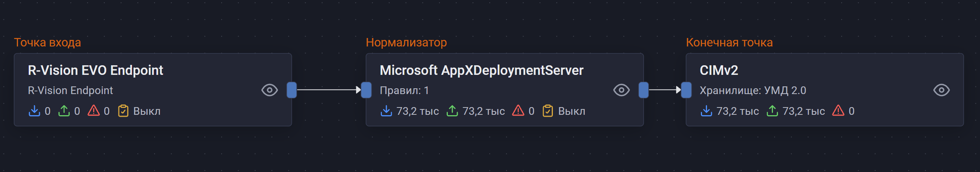Click clipboard logging icon on Microsoft AppXDeploymentServer
This screenshot has height=172, width=980.
(548, 111)
